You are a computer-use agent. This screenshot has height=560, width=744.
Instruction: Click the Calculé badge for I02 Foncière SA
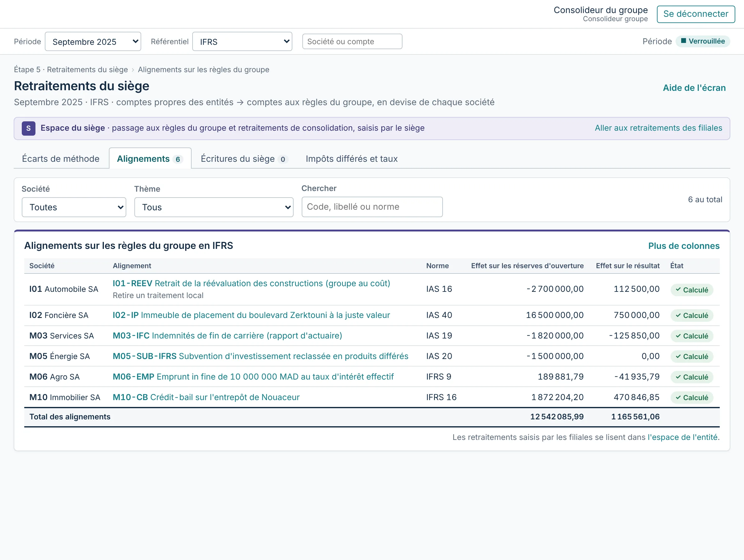click(x=691, y=315)
